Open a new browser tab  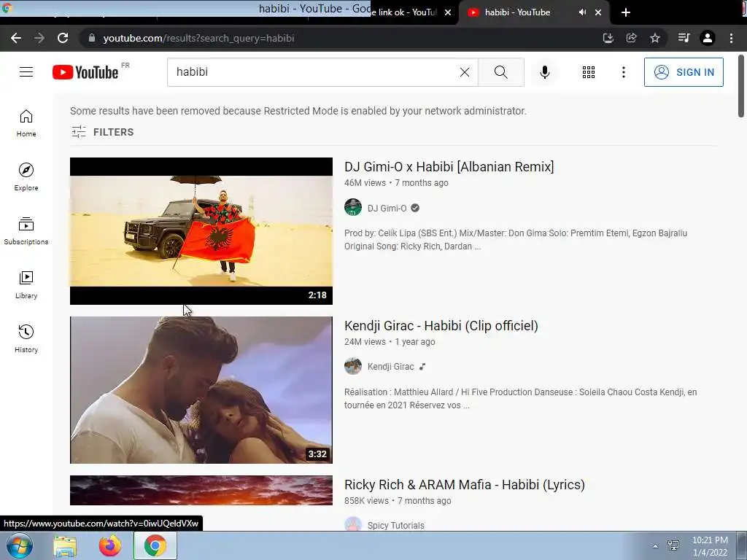(626, 12)
